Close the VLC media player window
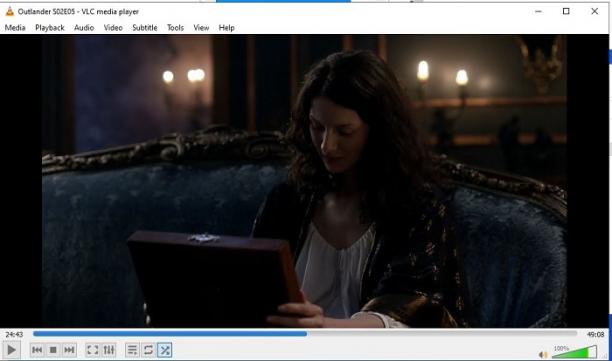The height and width of the screenshot is (361, 612). click(x=594, y=11)
